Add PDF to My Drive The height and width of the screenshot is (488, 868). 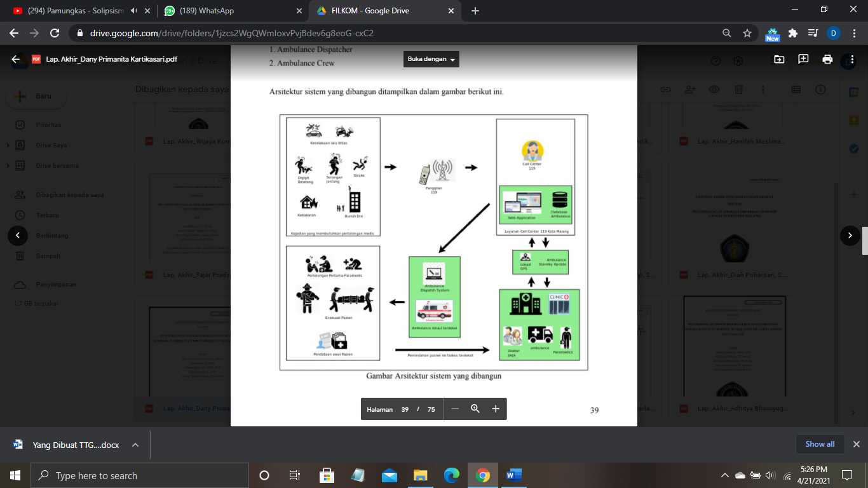click(x=779, y=59)
